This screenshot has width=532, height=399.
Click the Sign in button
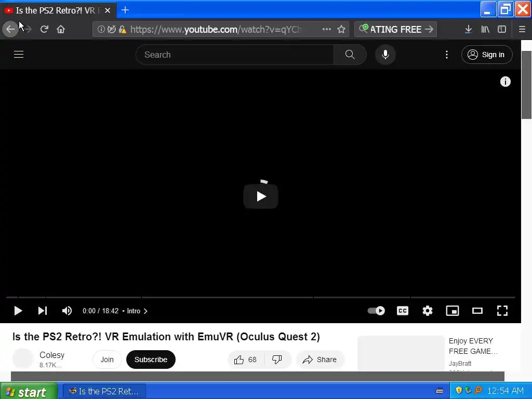point(486,55)
